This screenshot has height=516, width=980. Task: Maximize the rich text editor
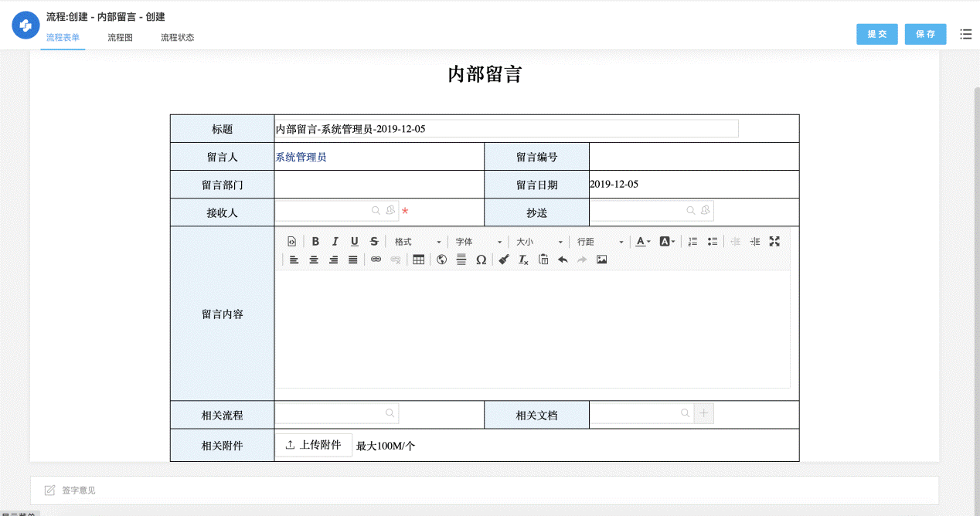click(774, 242)
